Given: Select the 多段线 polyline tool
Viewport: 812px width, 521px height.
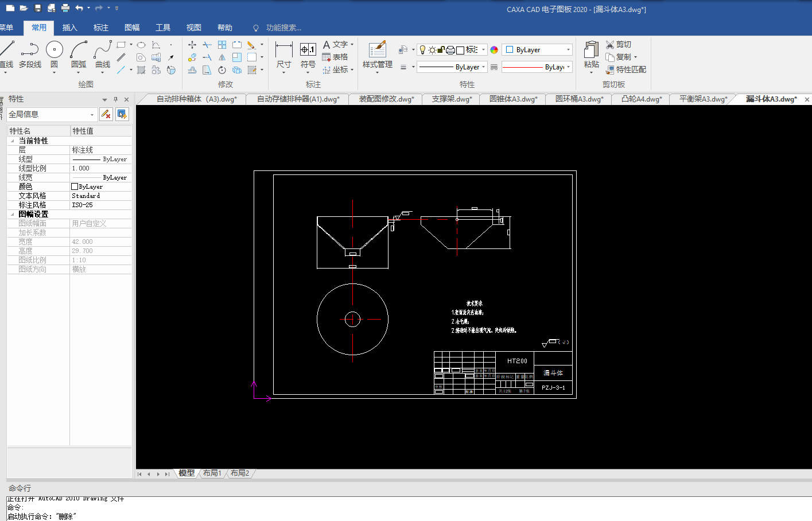Looking at the screenshot, I should (x=30, y=50).
